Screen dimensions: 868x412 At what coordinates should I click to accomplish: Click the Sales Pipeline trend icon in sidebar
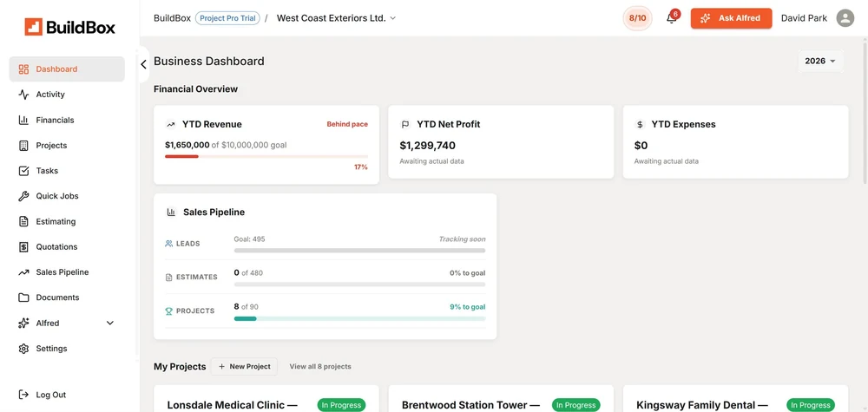[23, 272]
